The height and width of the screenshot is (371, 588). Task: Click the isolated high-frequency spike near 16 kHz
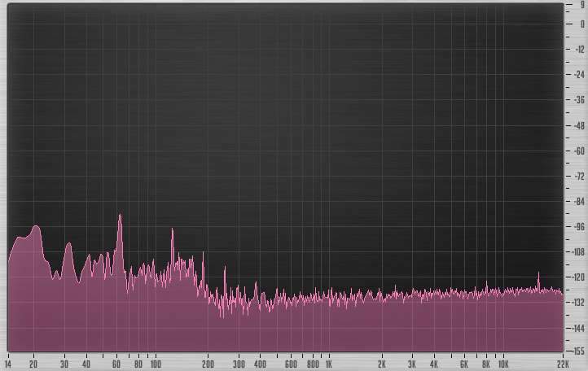point(538,274)
